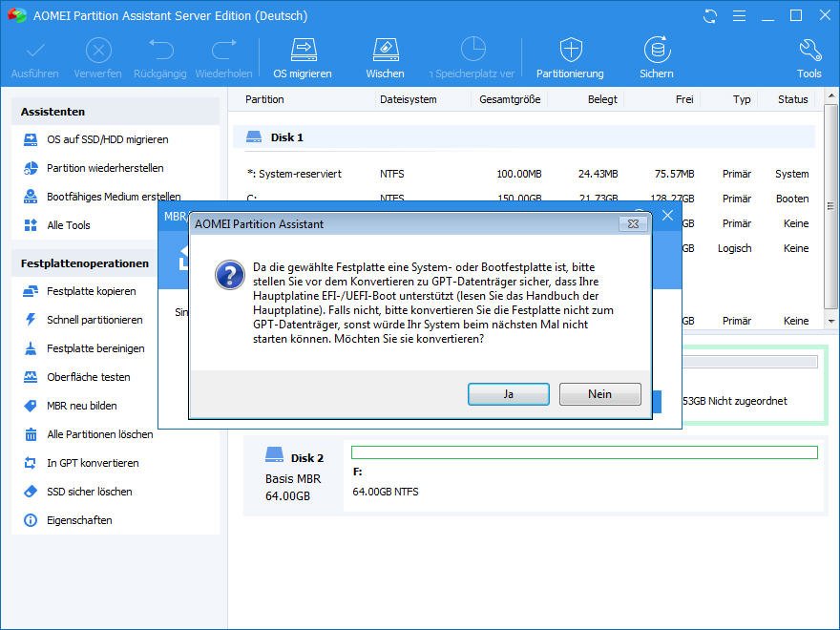Select the Disk 1 header row
This screenshot has width=840, height=630.
click(524, 137)
